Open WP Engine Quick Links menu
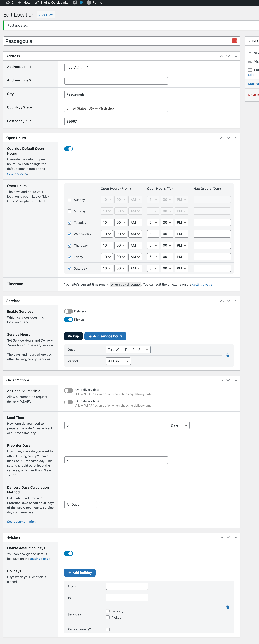Image resolution: width=259 pixels, height=644 pixels. (x=51, y=3)
